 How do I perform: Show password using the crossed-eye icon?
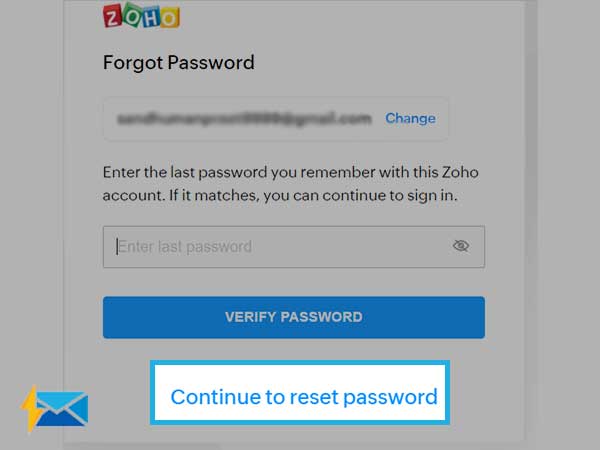(x=461, y=246)
